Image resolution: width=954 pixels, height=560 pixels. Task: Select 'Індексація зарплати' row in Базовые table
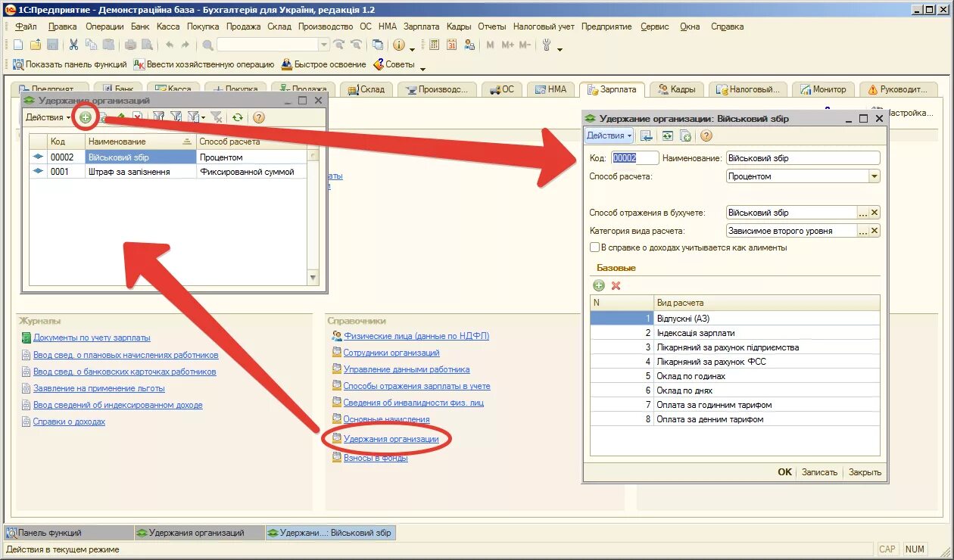pyautogui.click(x=734, y=333)
